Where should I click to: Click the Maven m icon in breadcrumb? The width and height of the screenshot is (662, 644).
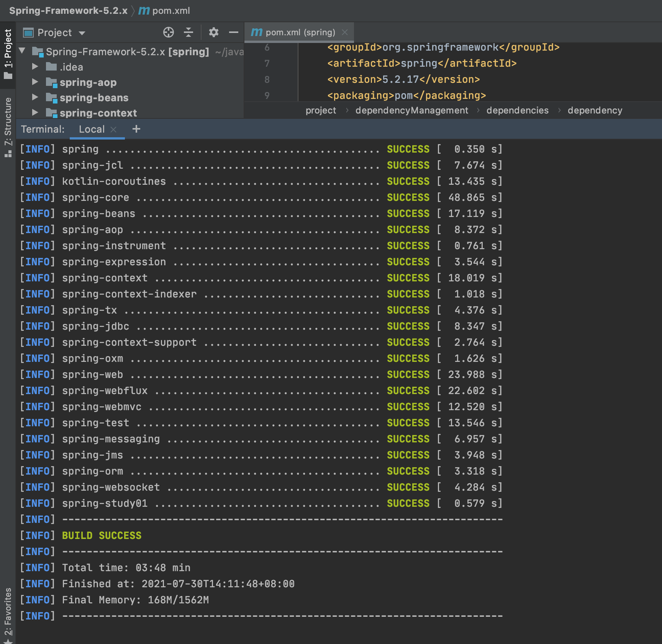click(144, 11)
